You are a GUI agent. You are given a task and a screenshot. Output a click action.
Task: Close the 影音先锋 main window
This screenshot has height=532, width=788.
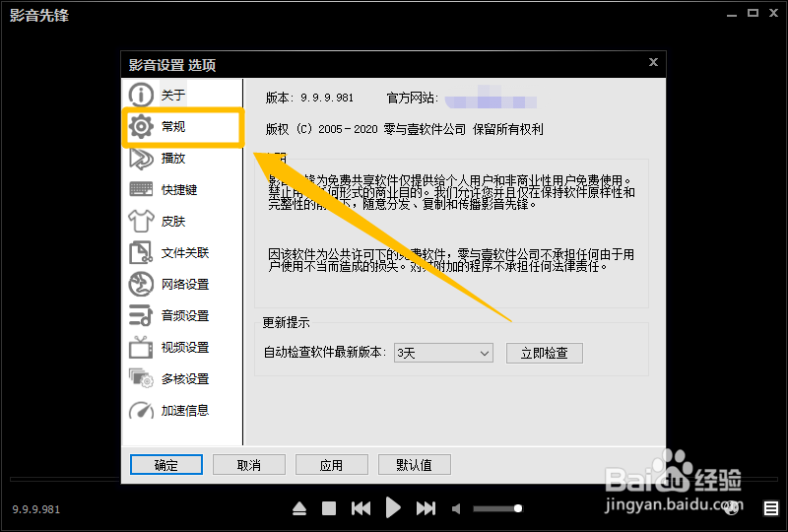[774, 13]
